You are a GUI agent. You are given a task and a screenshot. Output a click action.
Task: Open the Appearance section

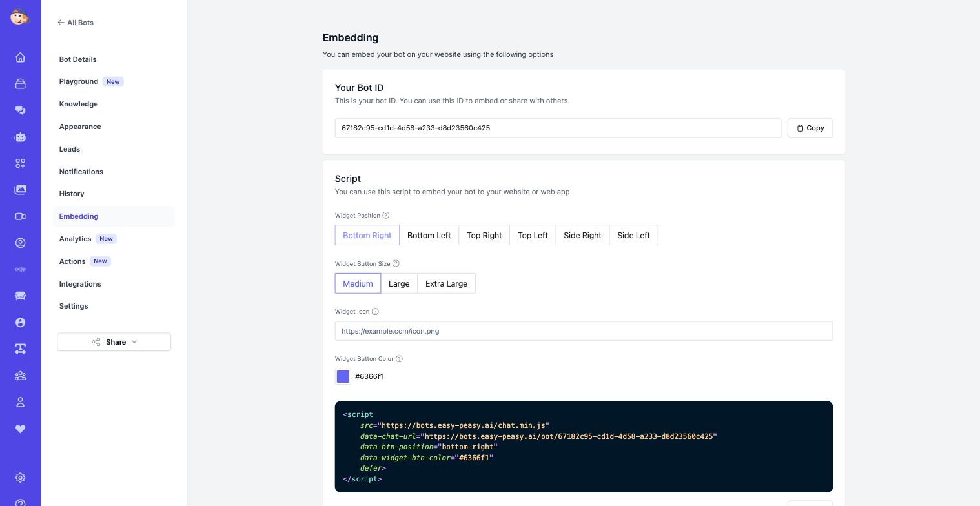point(80,126)
